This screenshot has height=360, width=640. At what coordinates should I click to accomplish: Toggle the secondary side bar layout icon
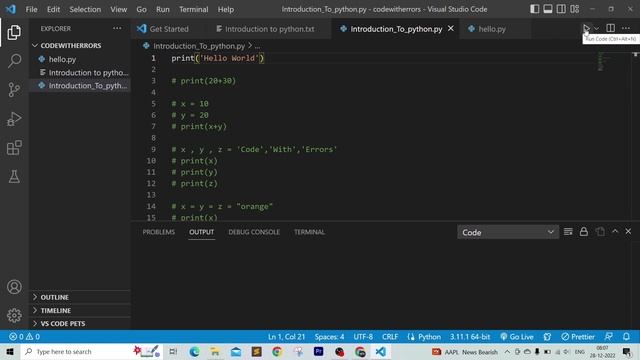[561, 9]
